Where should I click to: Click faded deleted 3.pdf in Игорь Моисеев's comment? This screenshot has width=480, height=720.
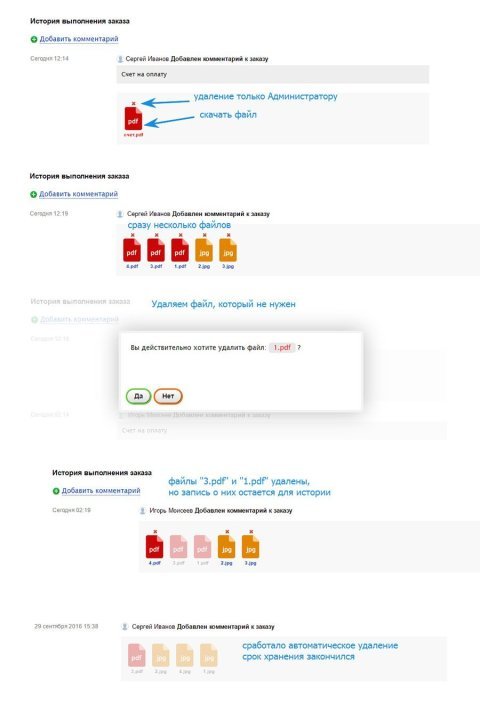coord(178,547)
